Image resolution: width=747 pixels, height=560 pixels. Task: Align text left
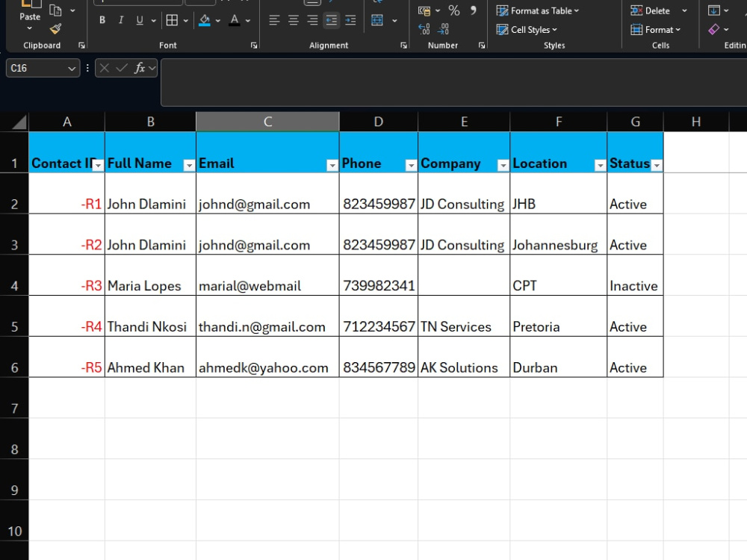click(274, 20)
